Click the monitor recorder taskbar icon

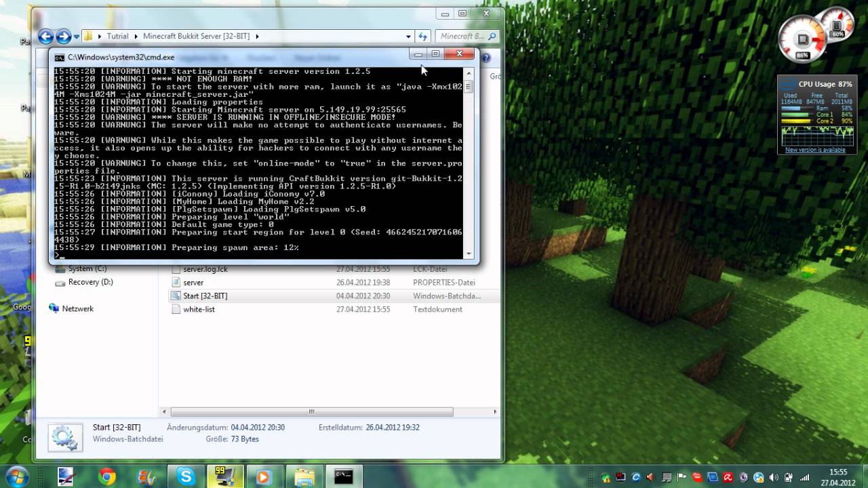224,477
